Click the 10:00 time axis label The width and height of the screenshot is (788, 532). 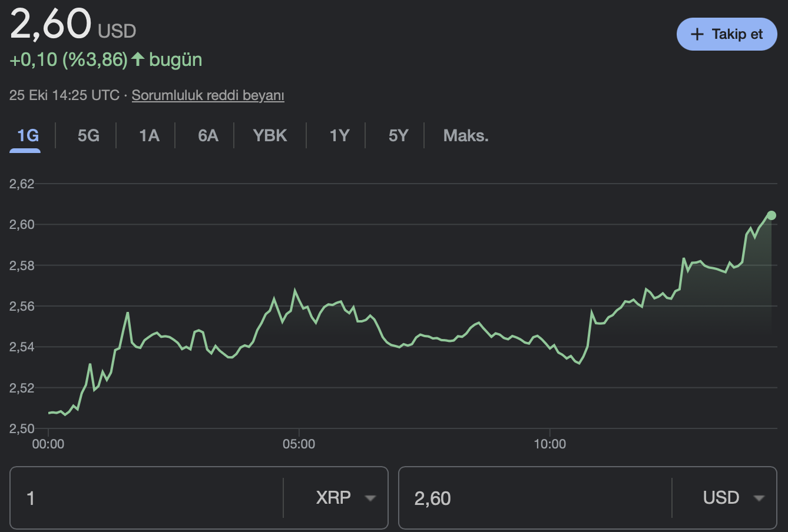549,444
